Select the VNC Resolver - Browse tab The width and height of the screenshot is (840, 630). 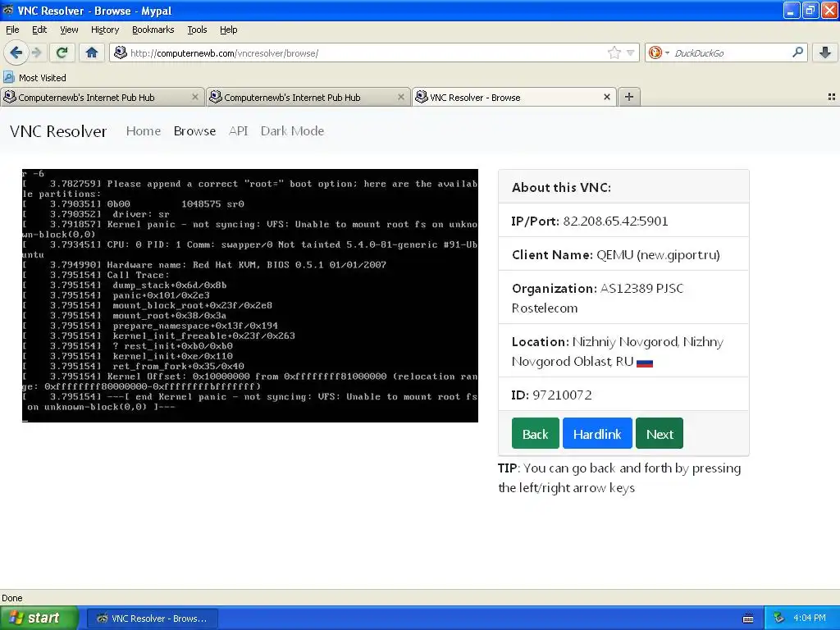pos(514,97)
